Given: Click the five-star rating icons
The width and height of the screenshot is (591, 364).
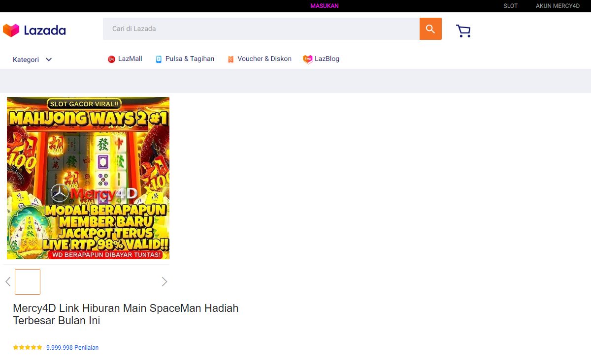Looking at the screenshot, I should click(28, 348).
